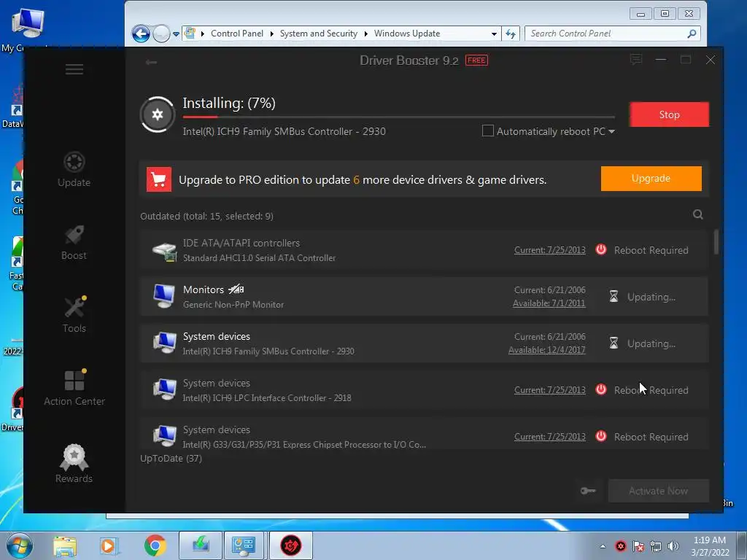The image size is (747, 560).
Task: Click the UpToDate (37) section label
Action: [x=171, y=459]
